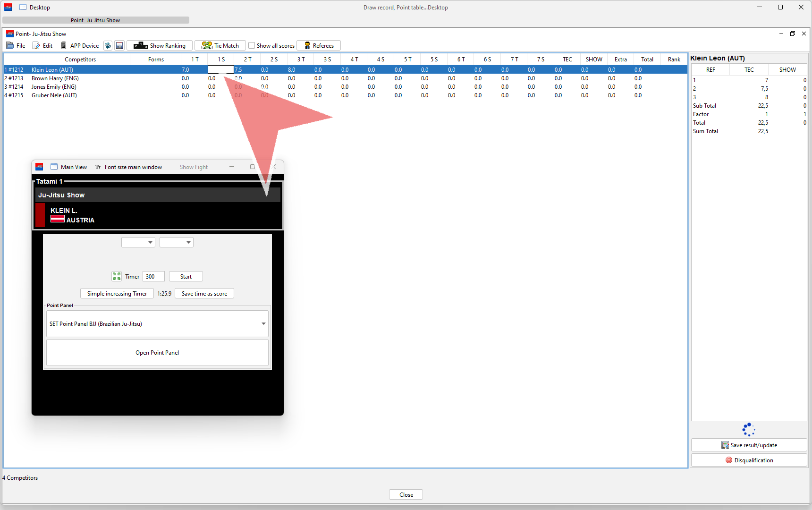Click the APP Device phone icon
Viewport: 812px width, 510px height.
click(x=64, y=46)
